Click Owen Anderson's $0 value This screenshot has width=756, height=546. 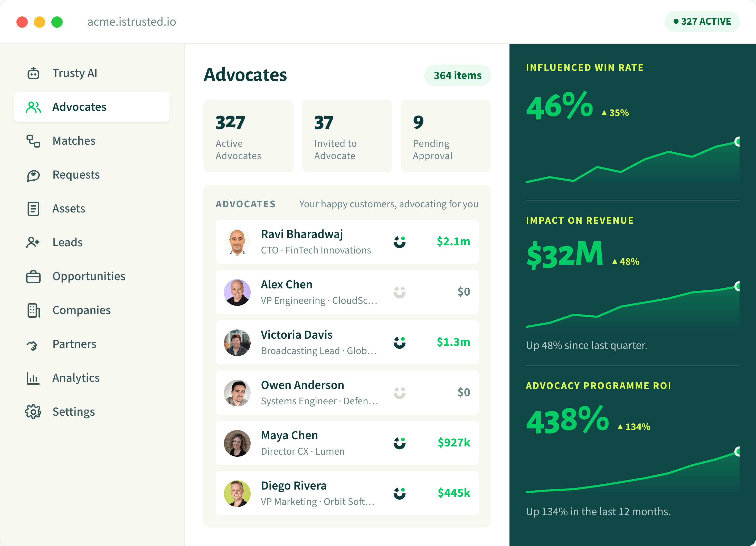click(464, 392)
